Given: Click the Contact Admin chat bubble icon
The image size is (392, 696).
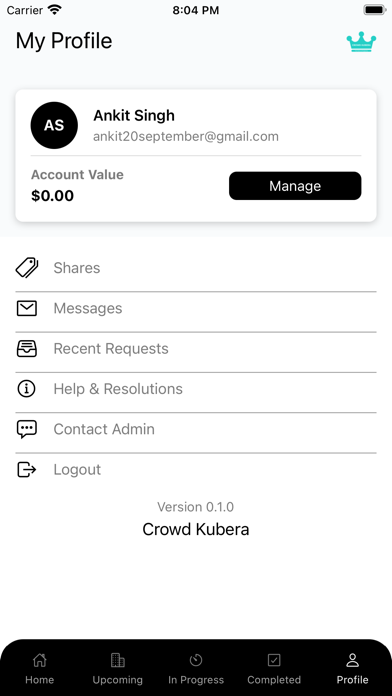Looking at the screenshot, I should (x=27, y=429).
